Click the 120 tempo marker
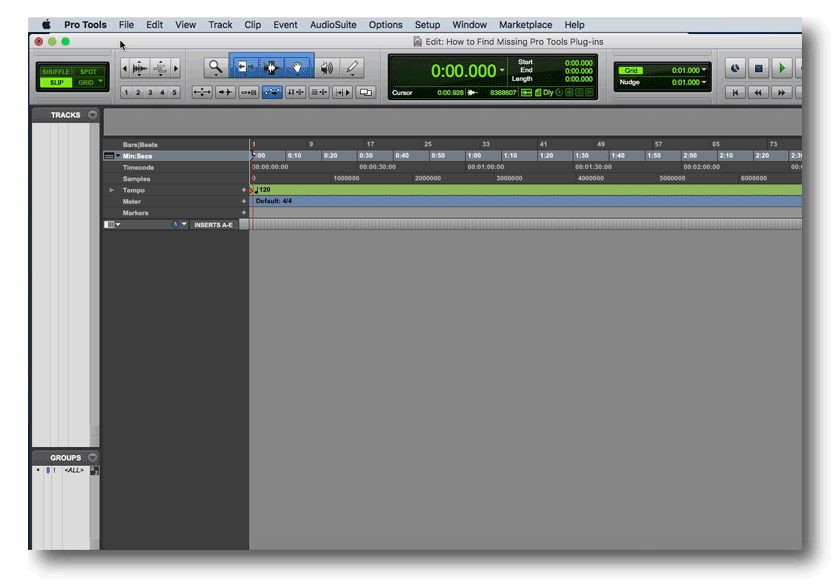 coord(262,190)
